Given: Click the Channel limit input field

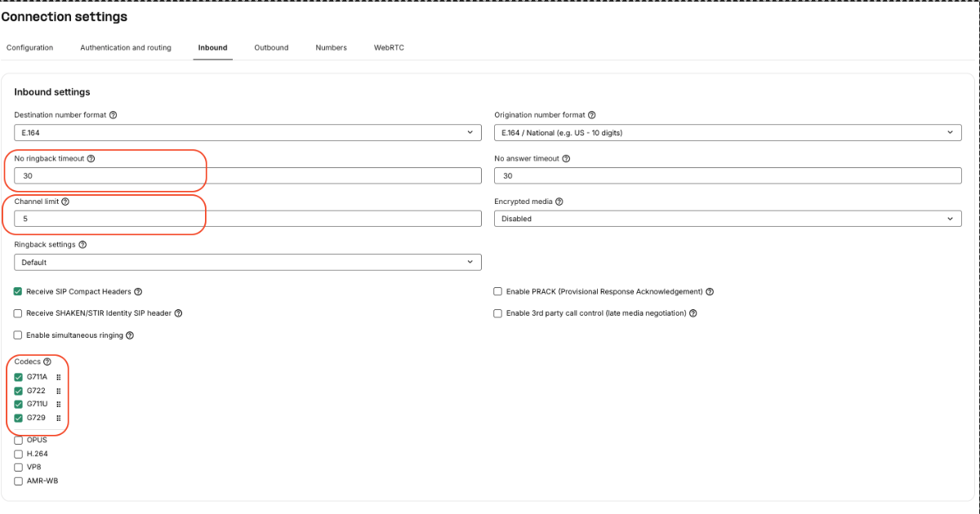Looking at the screenshot, I should tap(247, 219).
